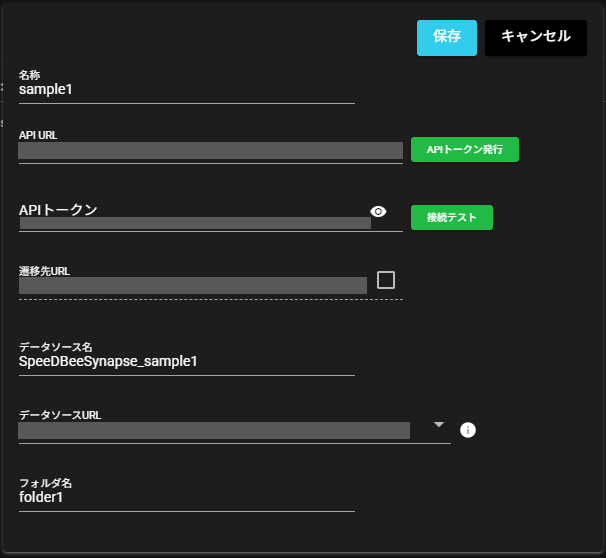Click the データソースURL combo box field

point(214,431)
